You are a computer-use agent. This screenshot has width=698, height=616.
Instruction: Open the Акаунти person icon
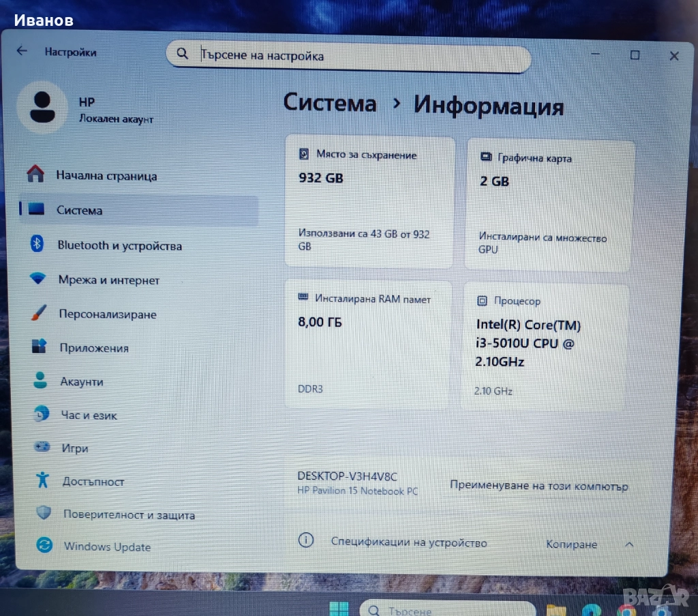tap(40, 381)
